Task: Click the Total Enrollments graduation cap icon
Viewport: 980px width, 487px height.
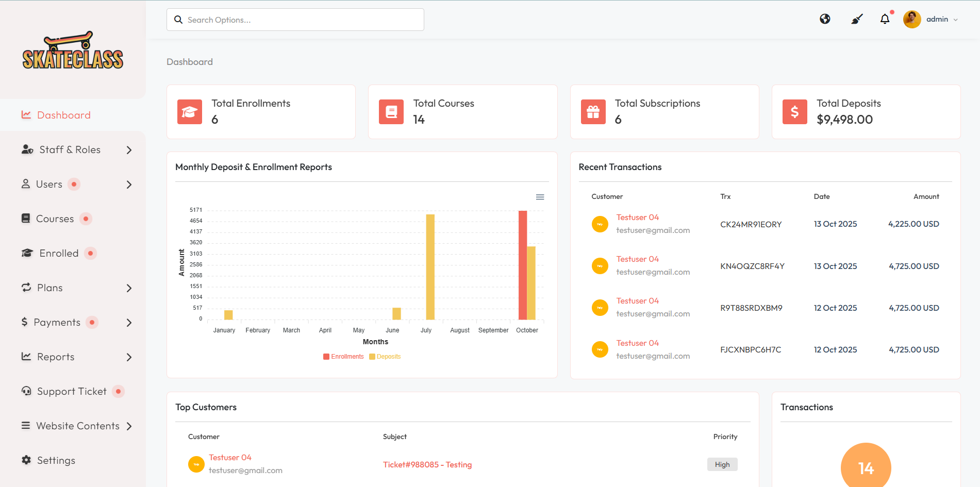Action: point(189,112)
